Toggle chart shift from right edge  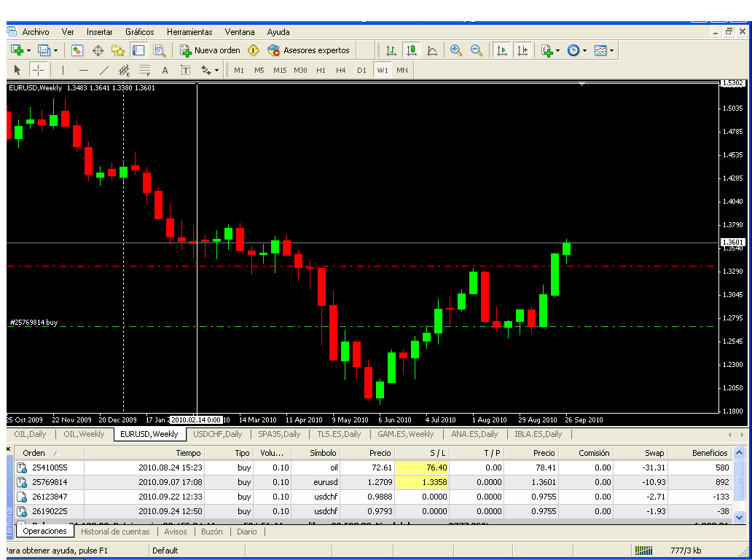522,50
